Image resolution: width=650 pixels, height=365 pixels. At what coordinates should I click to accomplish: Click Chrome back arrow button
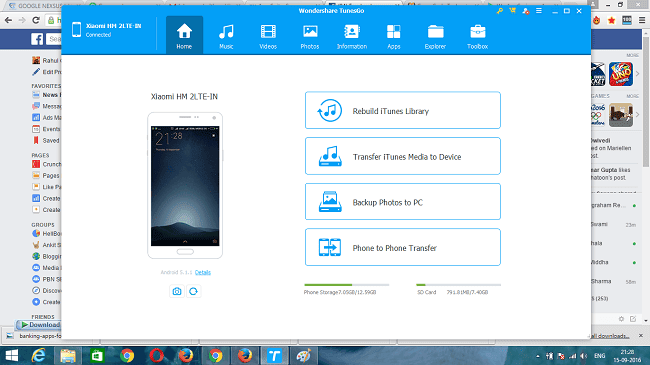[8, 20]
